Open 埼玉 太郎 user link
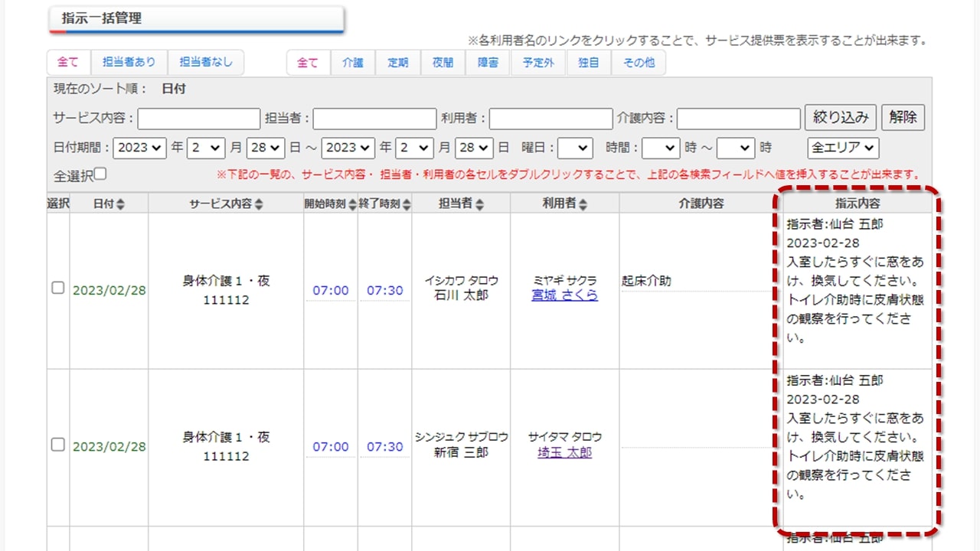 click(x=564, y=452)
